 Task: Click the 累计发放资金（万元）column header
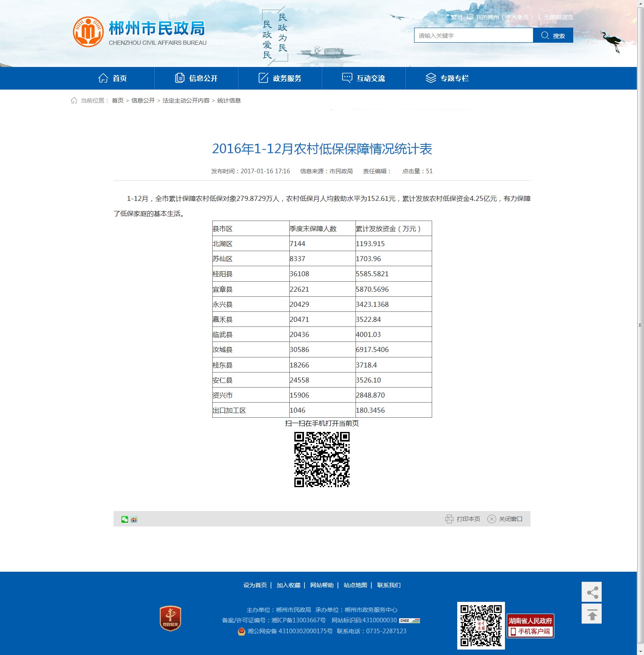(x=394, y=229)
